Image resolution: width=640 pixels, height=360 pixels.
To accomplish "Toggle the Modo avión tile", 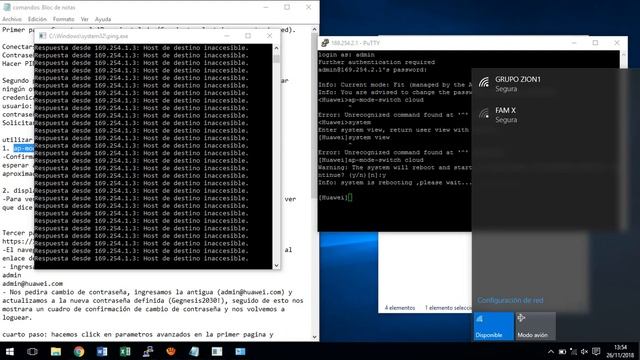I will click(536, 326).
